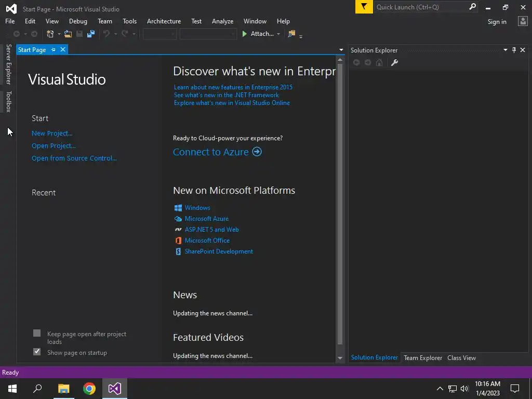Click the Solution Explorer Properties wrench icon
This screenshot has width=532, height=399.
395,62
